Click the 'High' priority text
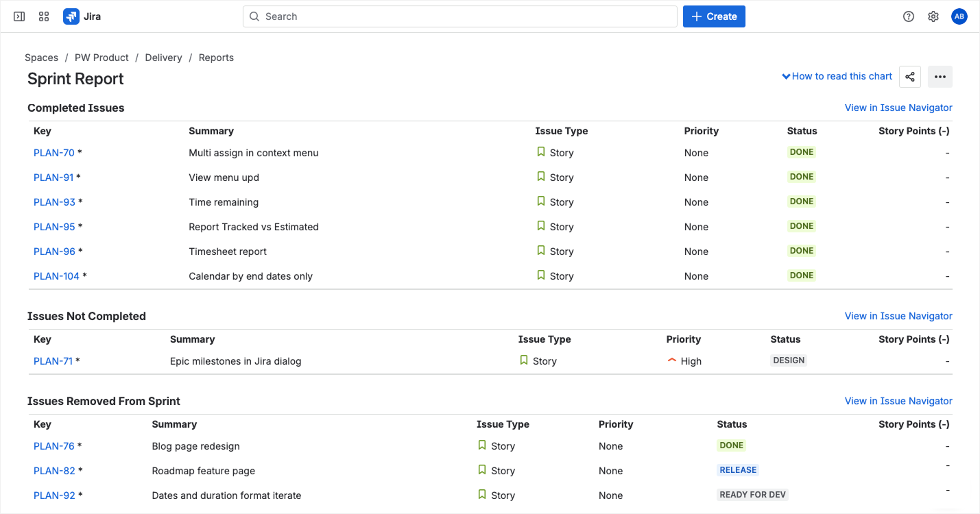980x514 pixels. pyautogui.click(x=691, y=361)
